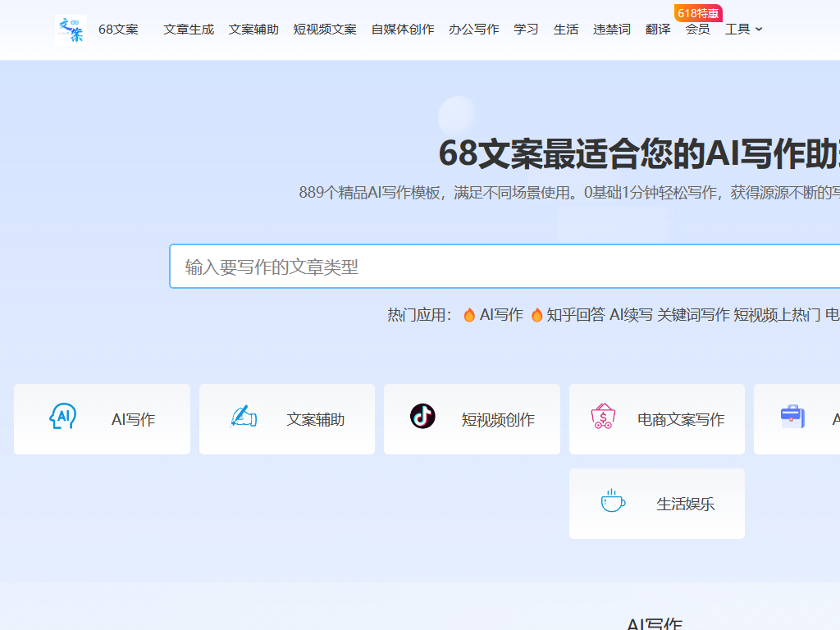
Task: Click the flame icon beside 知乎回答
Action: (536, 315)
